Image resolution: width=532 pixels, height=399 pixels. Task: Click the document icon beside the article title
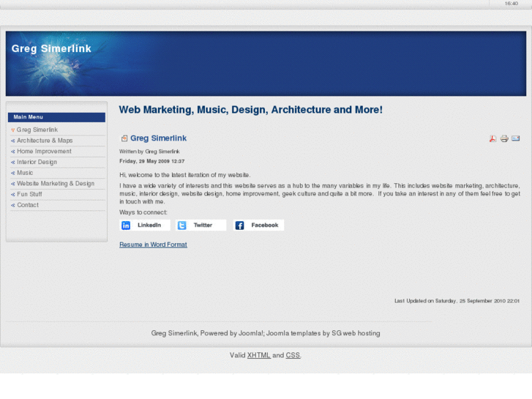[x=124, y=138]
